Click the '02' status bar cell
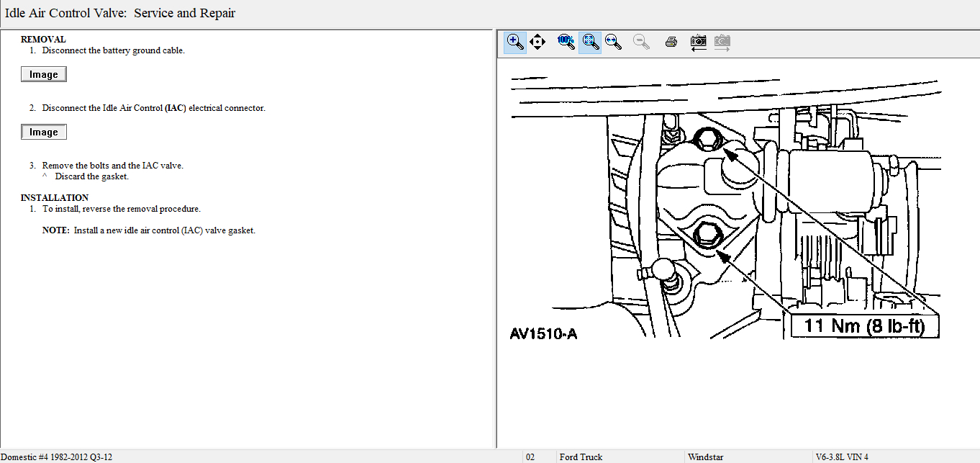980x463 pixels. coord(530,457)
